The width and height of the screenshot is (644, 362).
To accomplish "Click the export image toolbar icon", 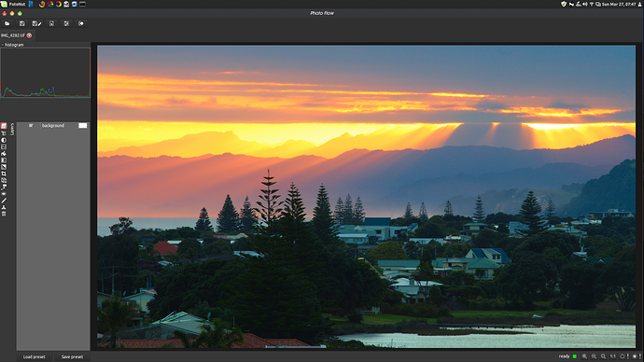I will coord(51,24).
